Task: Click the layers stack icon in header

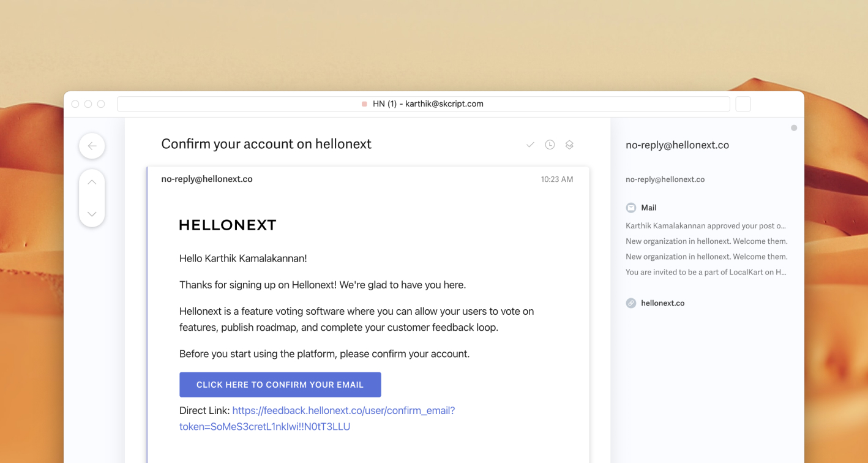Action: pos(569,145)
